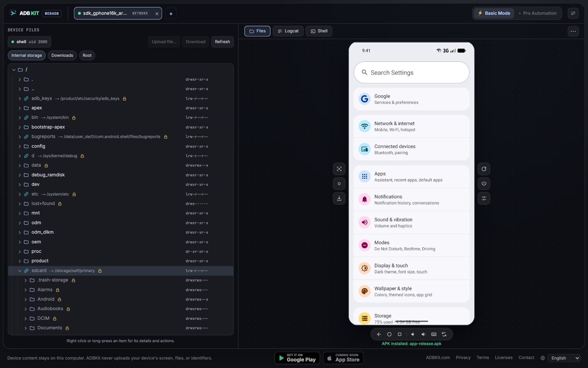Select the Downloads storage filter
This screenshot has height=368, width=588.
click(62, 56)
